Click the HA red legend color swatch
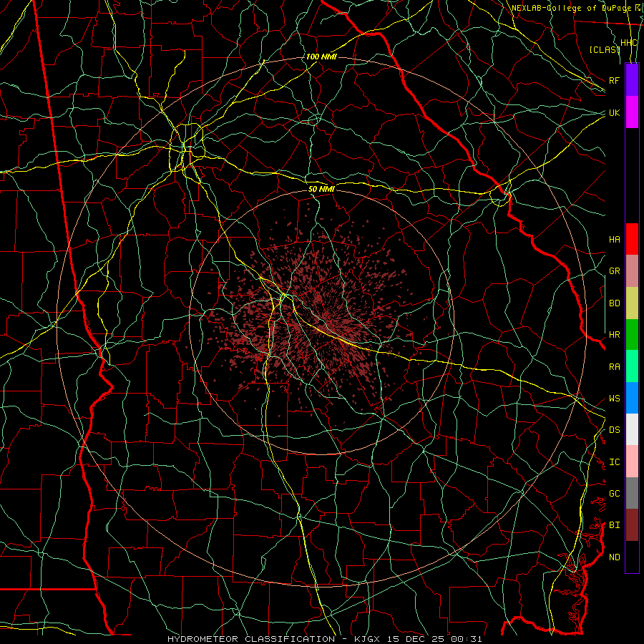The width and height of the screenshot is (644, 644). click(632, 239)
